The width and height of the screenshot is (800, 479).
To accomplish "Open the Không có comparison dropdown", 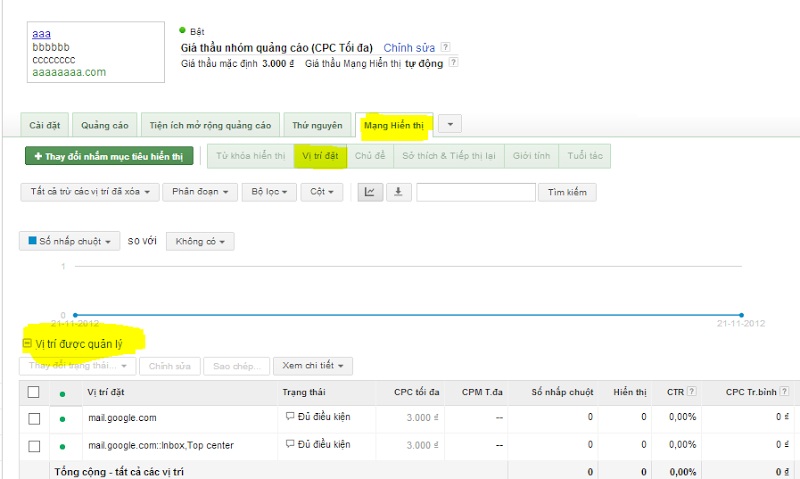I will point(200,241).
